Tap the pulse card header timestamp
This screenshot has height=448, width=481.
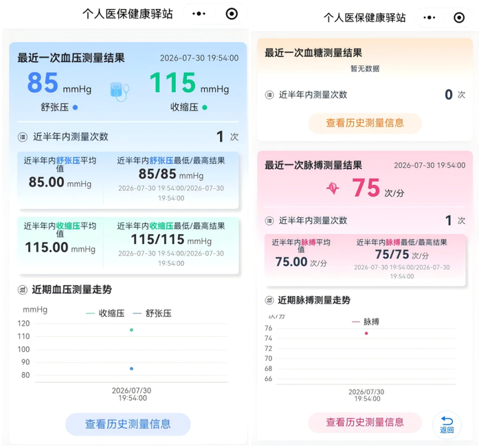[x=429, y=166]
